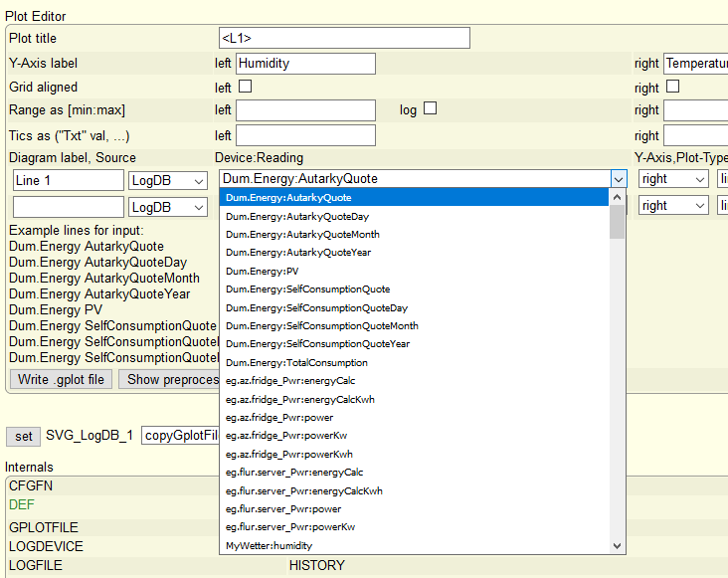Click the right Tics input field
Viewport: 728px width, 578px height.
coord(695,135)
